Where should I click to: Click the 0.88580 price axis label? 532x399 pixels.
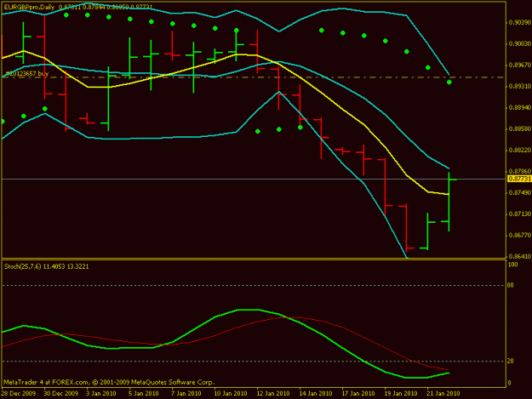point(520,129)
